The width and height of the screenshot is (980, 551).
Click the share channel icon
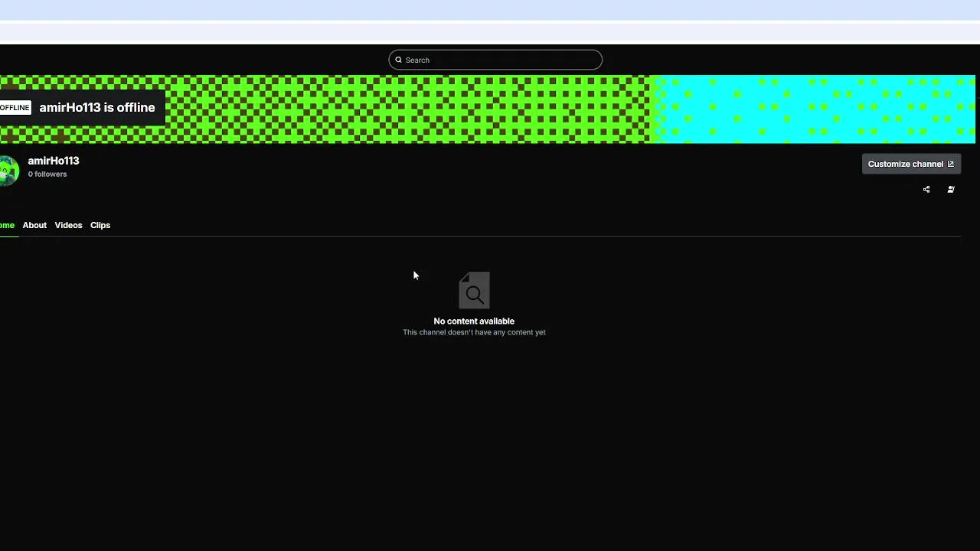pyautogui.click(x=926, y=189)
